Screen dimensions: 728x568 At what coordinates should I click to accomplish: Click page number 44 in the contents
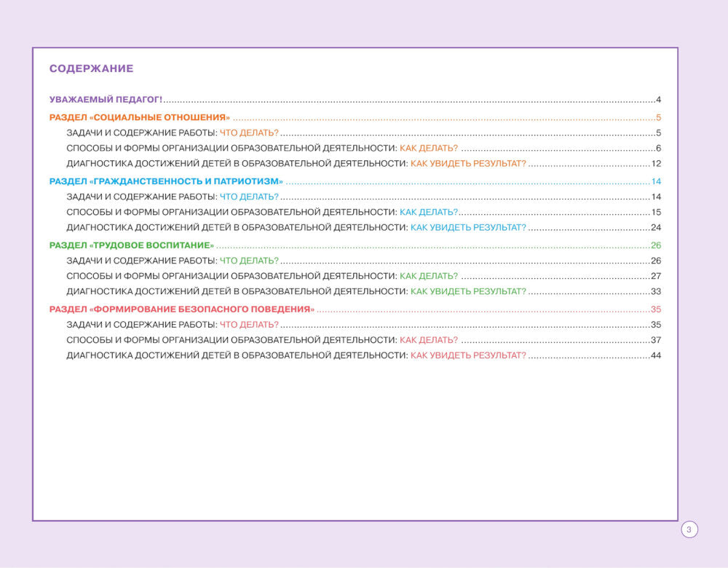[655, 355]
